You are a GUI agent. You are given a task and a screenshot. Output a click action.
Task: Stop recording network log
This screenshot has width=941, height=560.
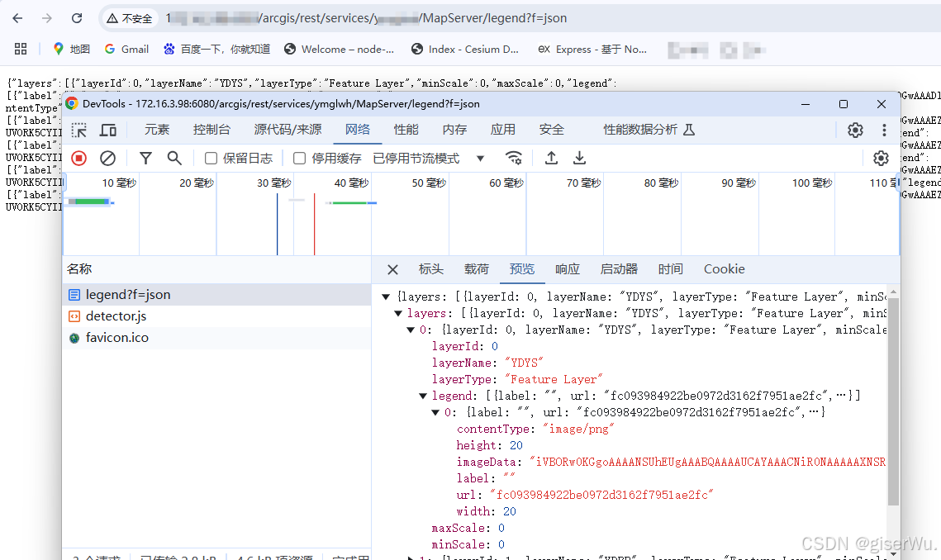78,158
